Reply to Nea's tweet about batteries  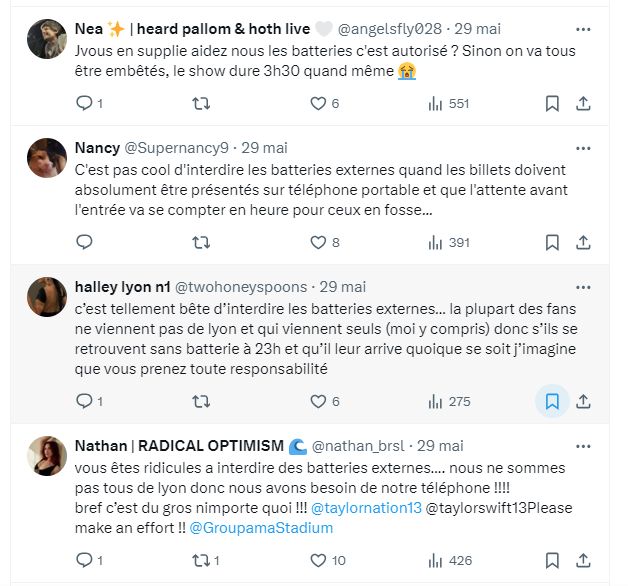(x=85, y=103)
